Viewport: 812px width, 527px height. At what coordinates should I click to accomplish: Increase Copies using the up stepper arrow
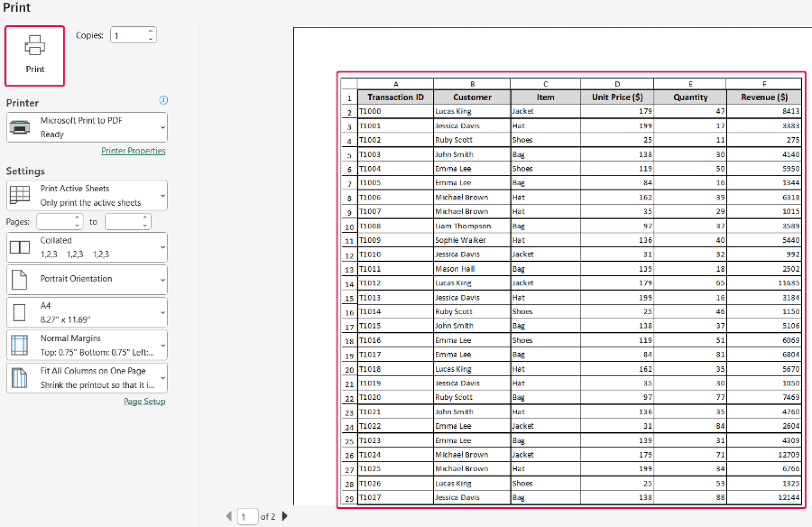[150, 31]
